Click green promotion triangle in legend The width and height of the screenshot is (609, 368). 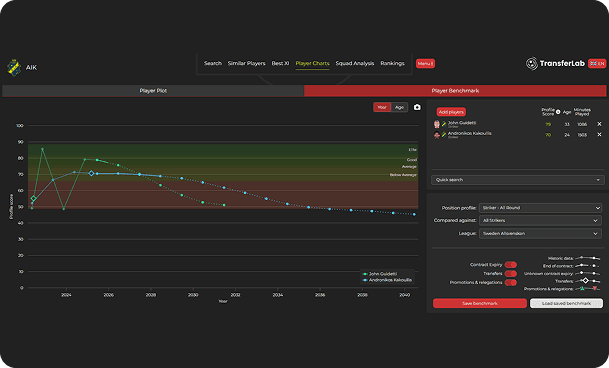[582, 288]
